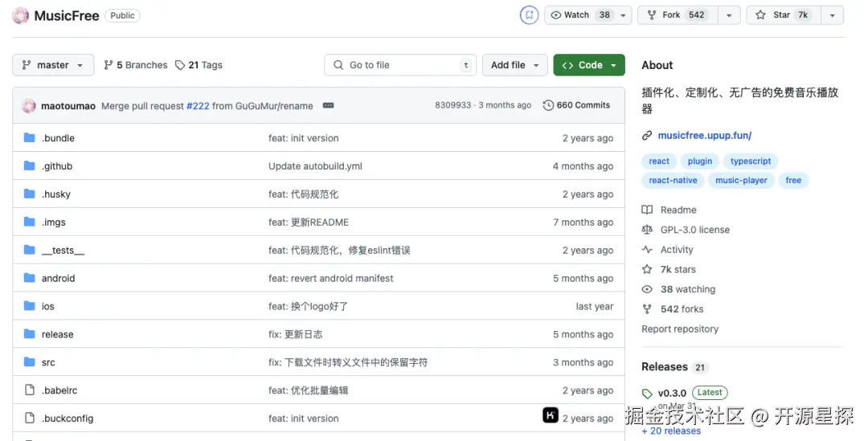868x441 pixels.
Task: Open the Watch notifications dropdown arrow
Action: pyautogui.click(x=624, y=15)
